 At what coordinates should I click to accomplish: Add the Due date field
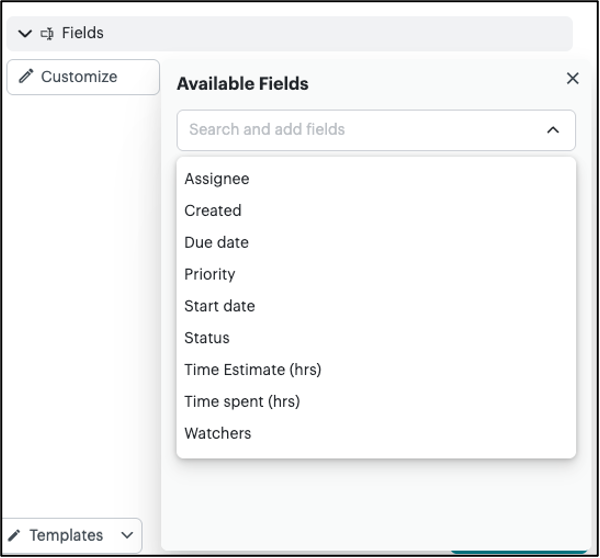tap(216, 243)
